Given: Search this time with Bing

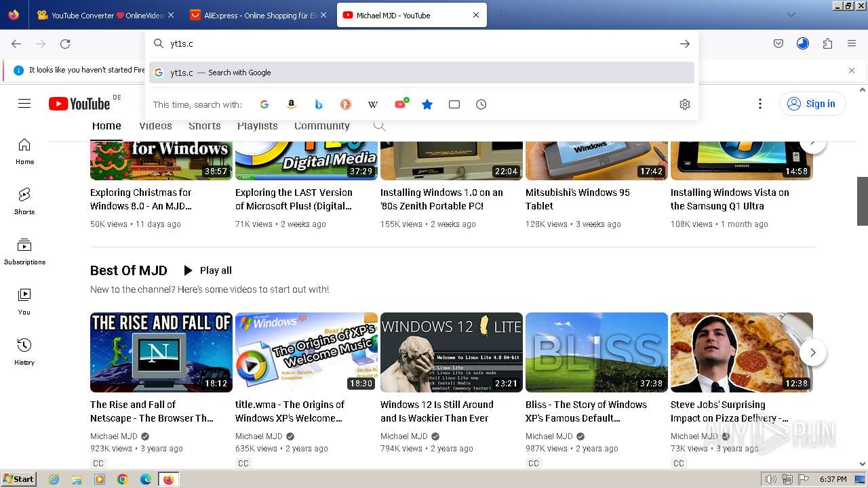Looking at the screenshot, I should (x=319, y=104).
